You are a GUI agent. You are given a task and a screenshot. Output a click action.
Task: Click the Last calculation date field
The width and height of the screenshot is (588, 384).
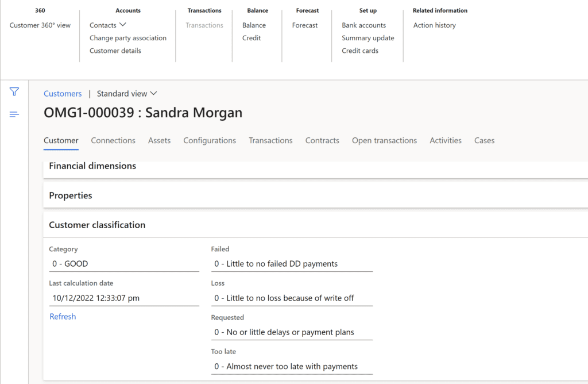[124, 298]
